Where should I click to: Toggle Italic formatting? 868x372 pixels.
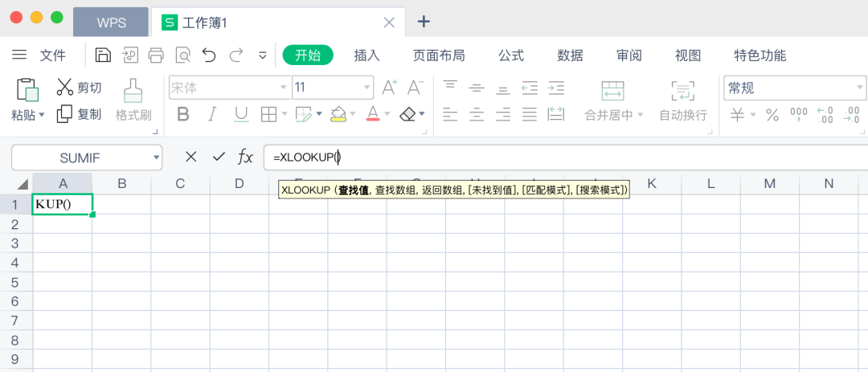pyautogui.click(x=211, y=115)
